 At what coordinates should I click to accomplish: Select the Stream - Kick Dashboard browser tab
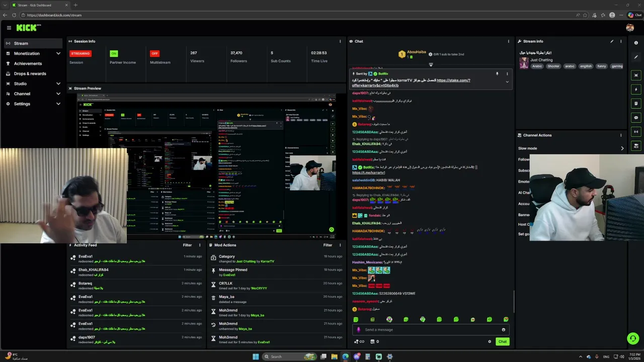[x=39, y=5]
